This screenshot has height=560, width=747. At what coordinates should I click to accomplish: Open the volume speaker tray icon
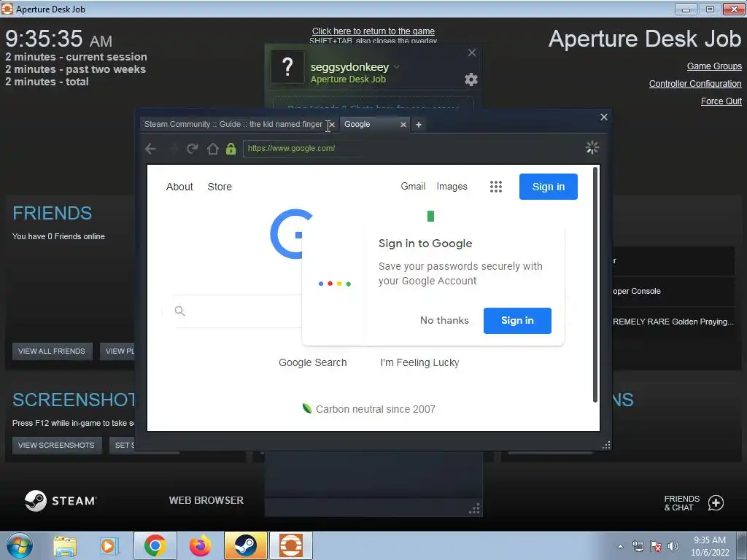[673, 546]
